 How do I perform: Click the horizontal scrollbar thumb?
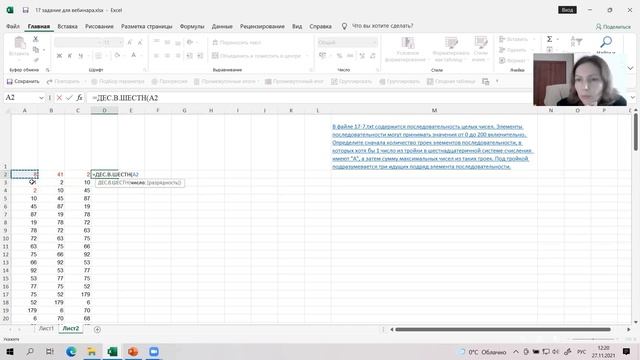point(502,329)
